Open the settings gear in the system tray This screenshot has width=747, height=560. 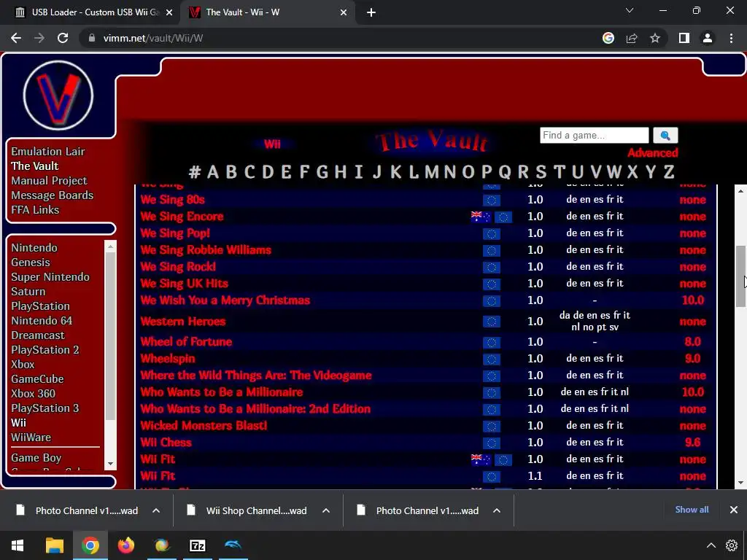coord(731,545)
